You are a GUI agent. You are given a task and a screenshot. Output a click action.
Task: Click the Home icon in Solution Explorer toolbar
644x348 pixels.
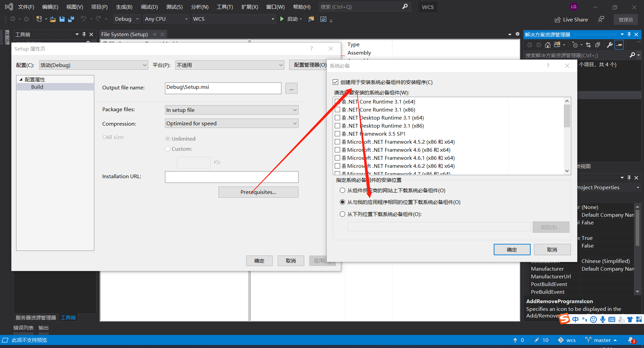point(548,45)
